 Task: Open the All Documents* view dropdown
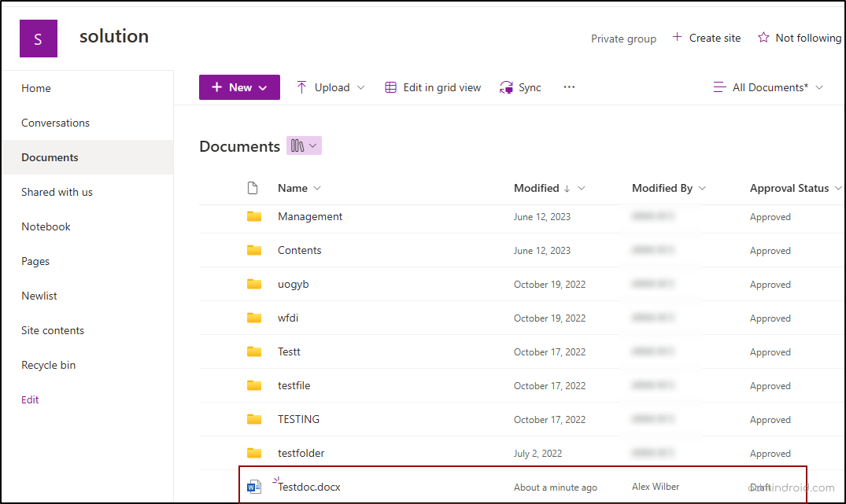767,87
